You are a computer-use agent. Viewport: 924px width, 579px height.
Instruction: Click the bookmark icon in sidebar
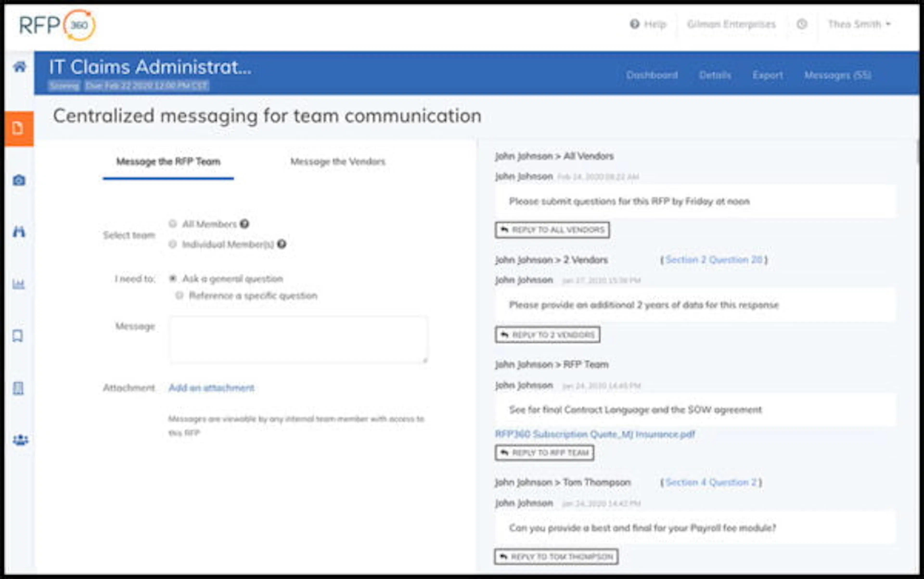[18, 336]
